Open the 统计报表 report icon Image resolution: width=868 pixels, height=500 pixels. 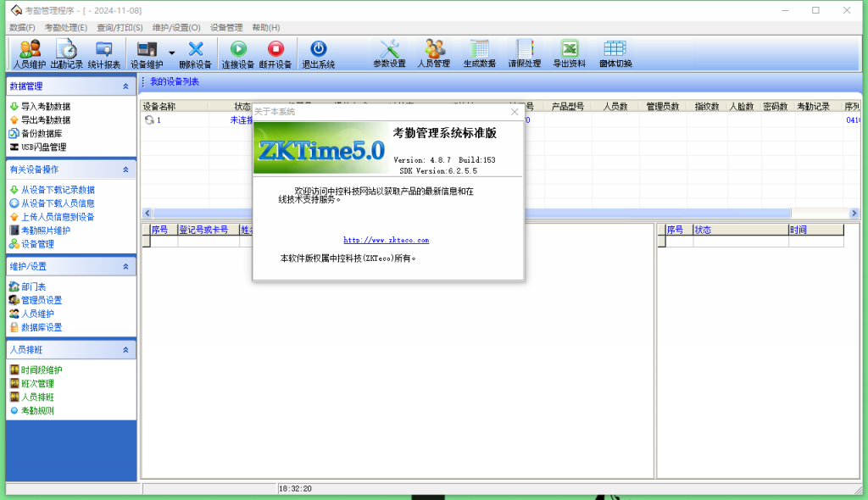tap(104, 53)
